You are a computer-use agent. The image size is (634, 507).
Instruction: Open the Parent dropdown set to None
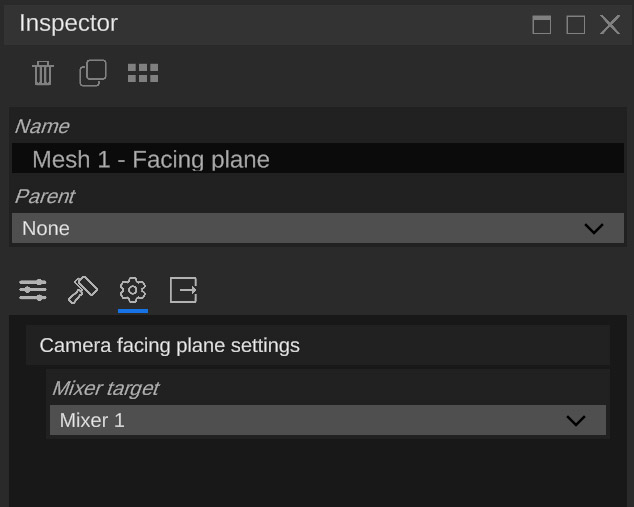coord(318,228)
